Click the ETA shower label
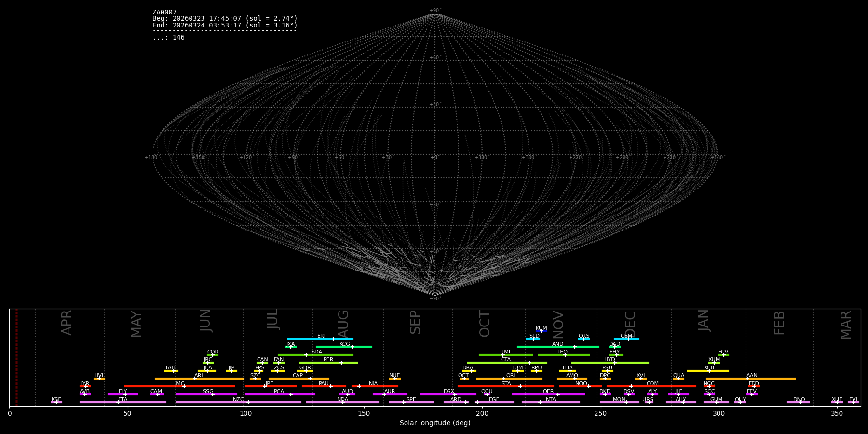 click(x=123, y=400)
